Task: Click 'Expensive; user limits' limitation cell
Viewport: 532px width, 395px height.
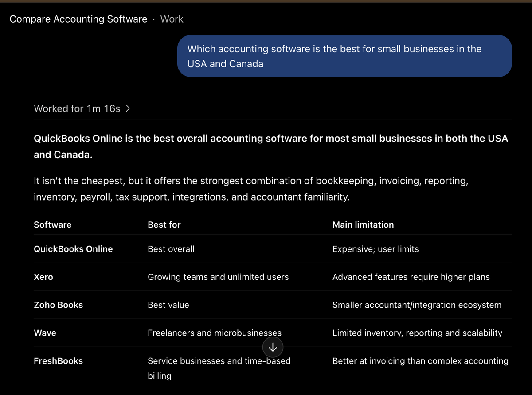Action: 376,249
